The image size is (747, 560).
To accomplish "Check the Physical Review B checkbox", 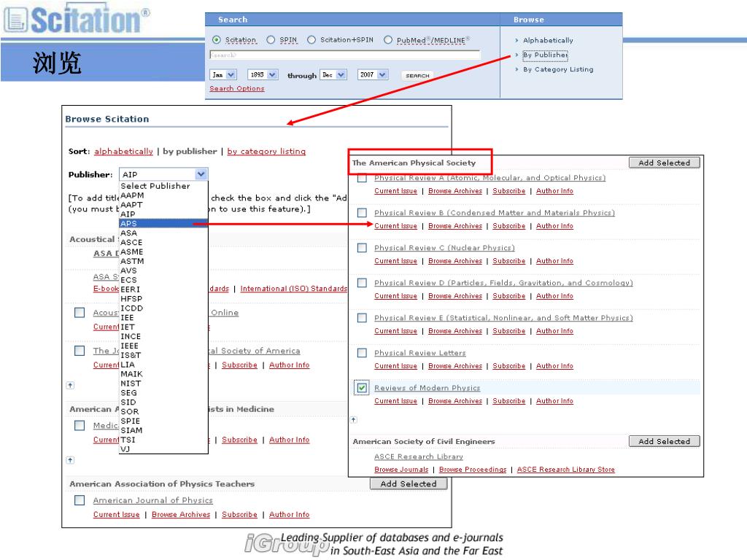I will [362, 213].
